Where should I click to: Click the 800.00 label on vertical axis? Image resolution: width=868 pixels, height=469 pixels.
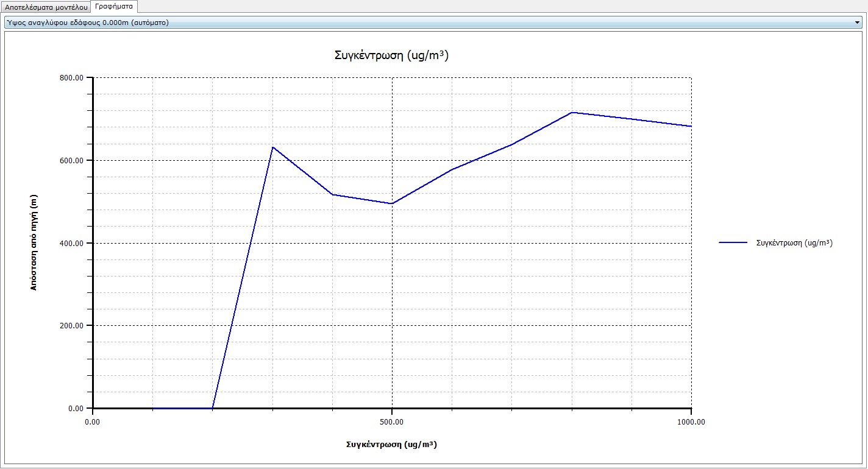[73, 78]
